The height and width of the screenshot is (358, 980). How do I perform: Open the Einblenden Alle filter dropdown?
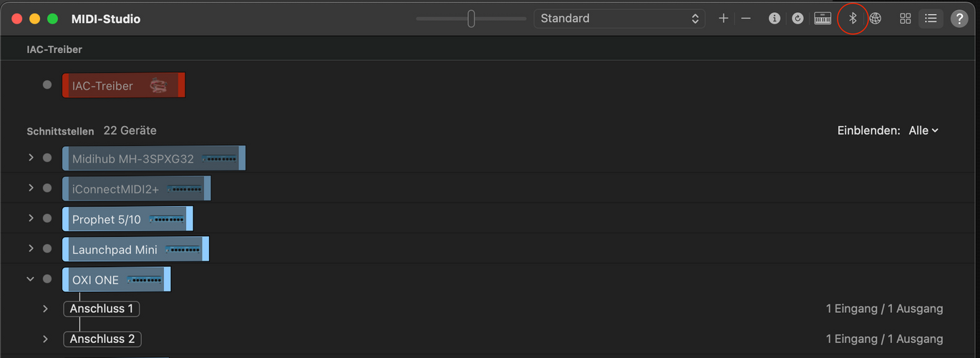coord(923,130)
